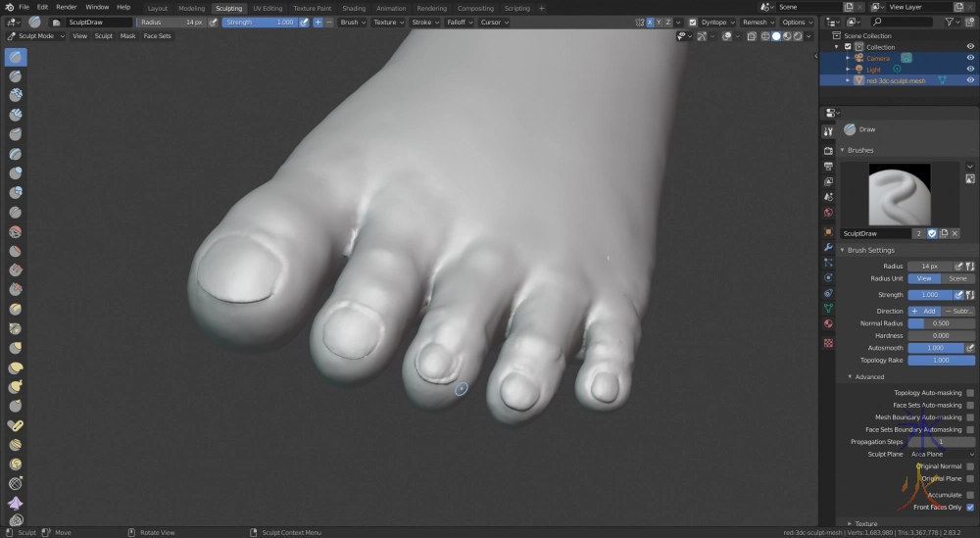Open the Sculpt Mode dropdown
980x538 pixels.
(35, 36)
